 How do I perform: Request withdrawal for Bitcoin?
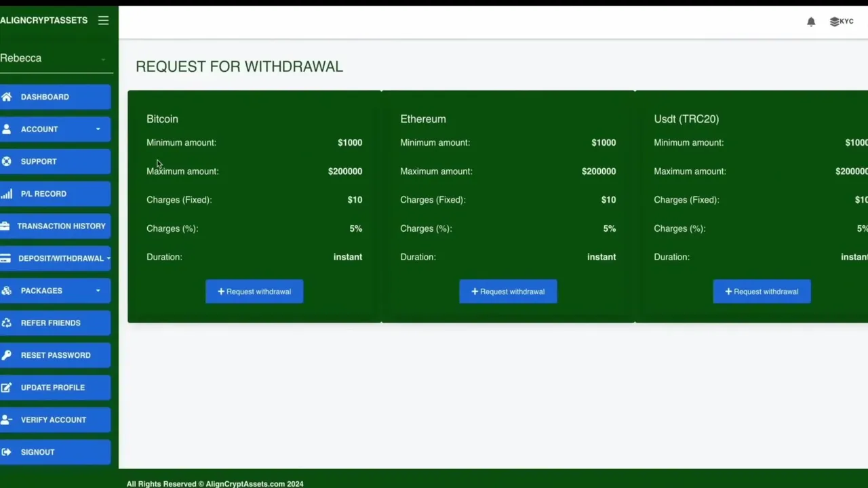(x=254, y=291)
